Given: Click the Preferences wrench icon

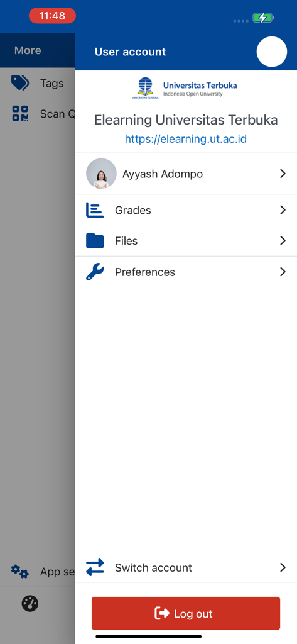Looking at the screenshot, I should (x=95, y=272).
